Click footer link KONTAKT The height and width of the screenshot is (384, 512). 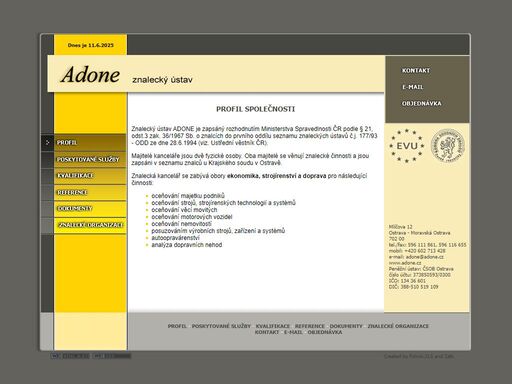coord(267,332)
